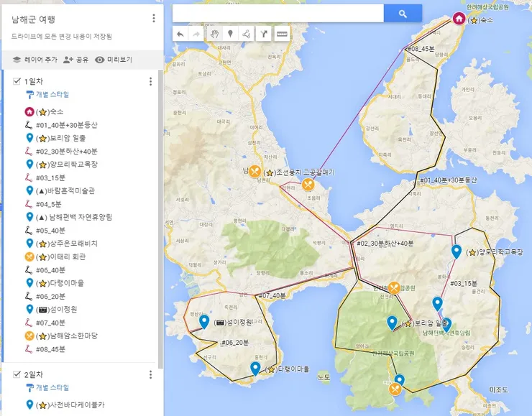
Task: Select the draw line tool
Action: pyautogui.click(x=247, y=34)
